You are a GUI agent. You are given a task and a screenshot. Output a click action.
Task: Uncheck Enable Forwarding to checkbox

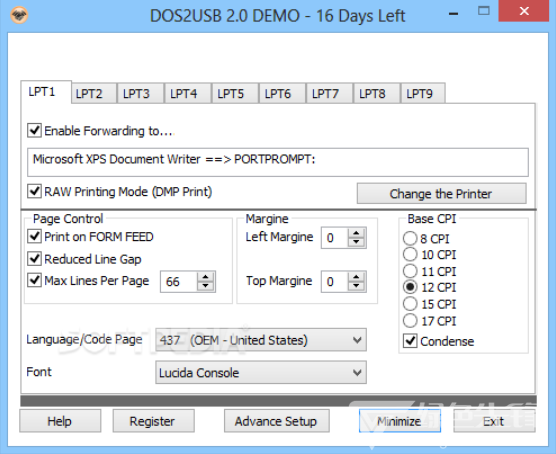pyautogui.click(x=34, y=131)
